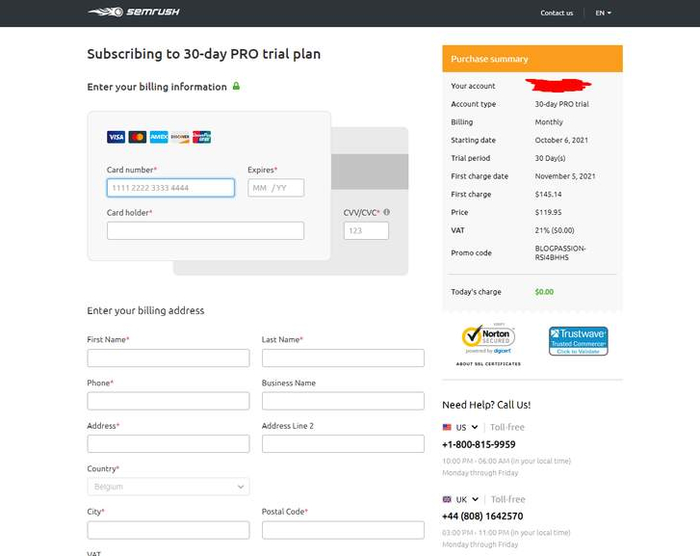The height and width of the screenshot is (556, 700).
Task: Focus the Business Name field
Action: [x=343, y=401]
